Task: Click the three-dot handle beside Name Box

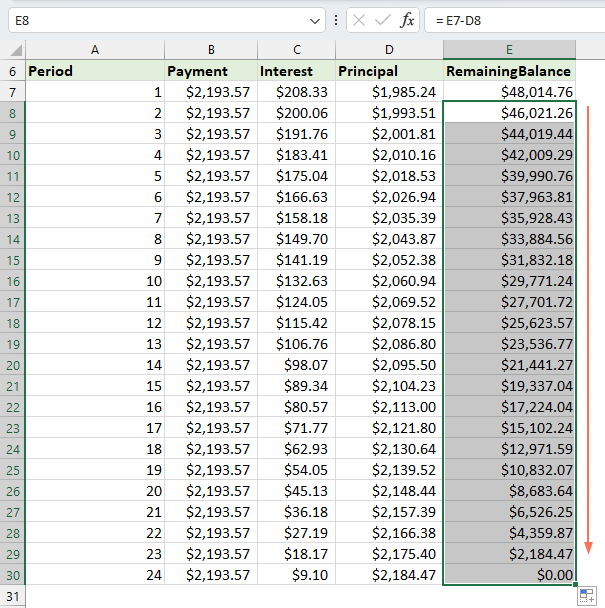Action: (335, 20)
